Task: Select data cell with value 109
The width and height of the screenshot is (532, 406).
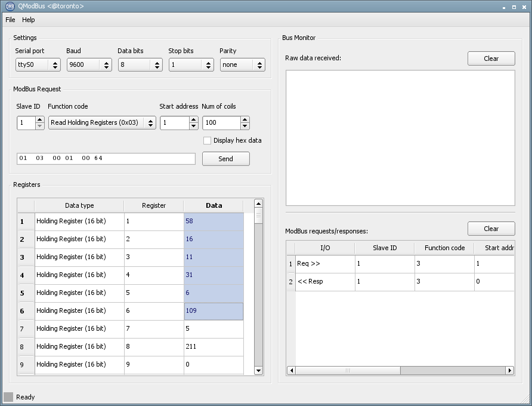Action: [214, 311]
